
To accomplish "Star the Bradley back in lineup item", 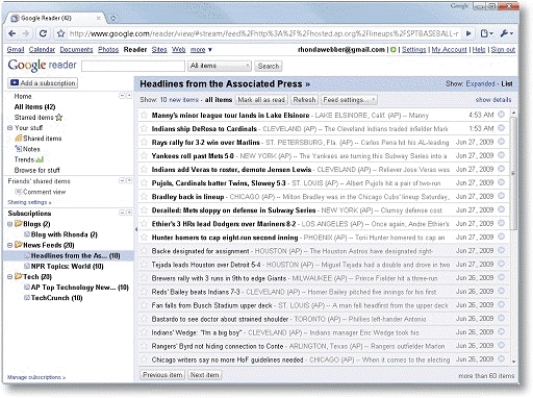I will 144,196.
